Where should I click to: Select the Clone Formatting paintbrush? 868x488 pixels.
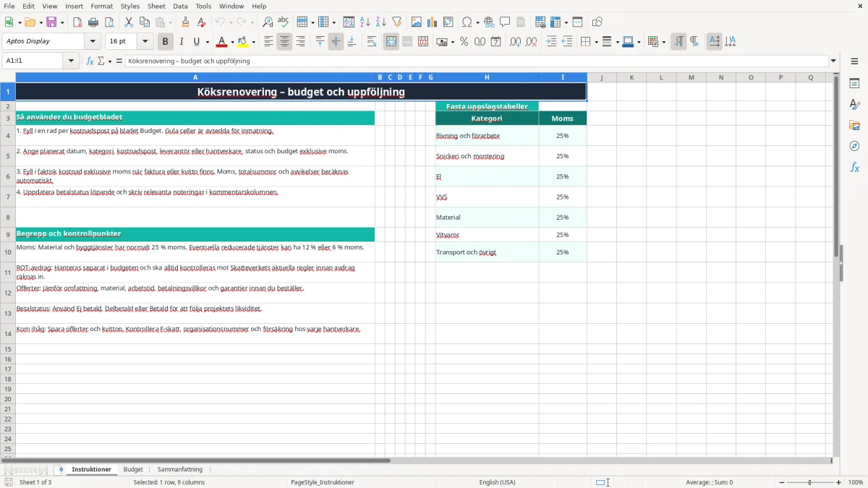click(x=186, y=22)
